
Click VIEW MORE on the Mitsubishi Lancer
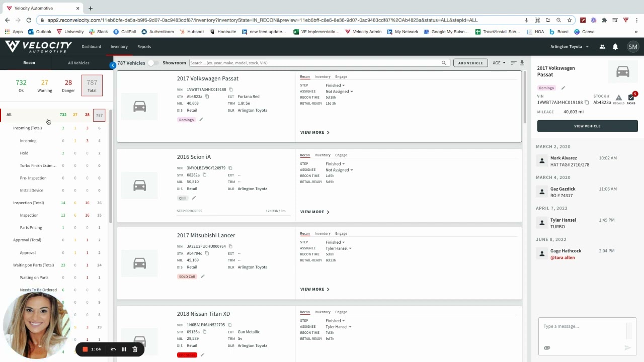315,290
